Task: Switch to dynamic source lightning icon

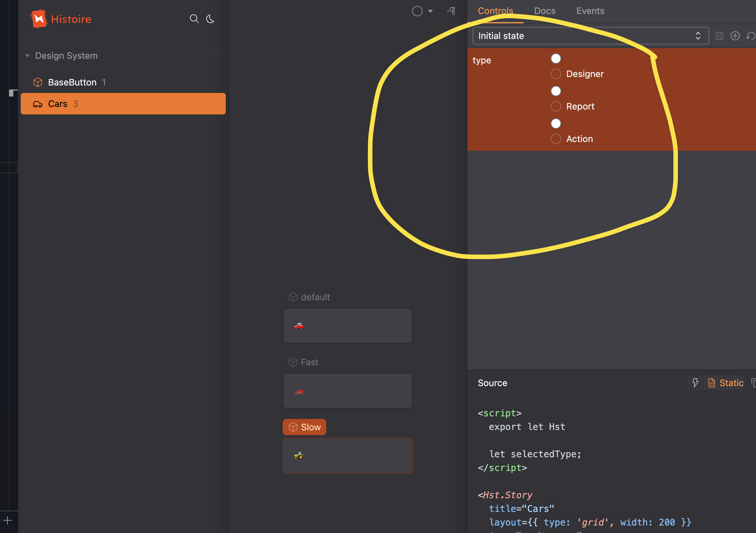Action: point(695,383)
